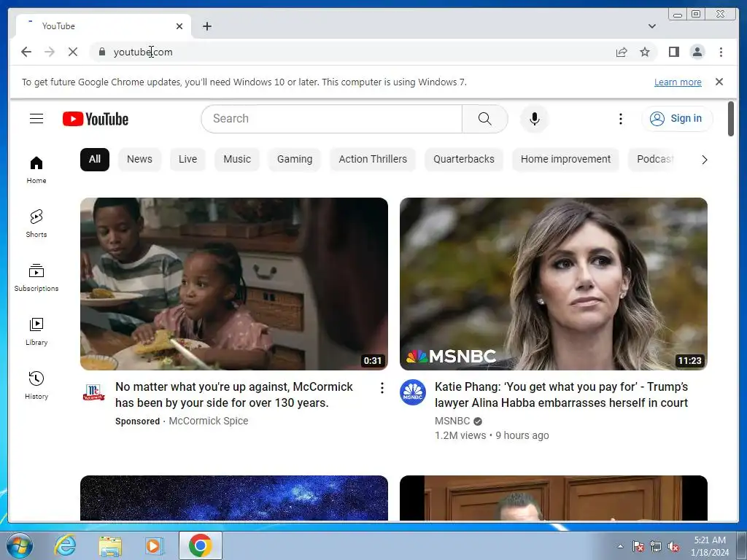
Task: Open the YouTube hamburger guide menu
Action: [36, 119]
